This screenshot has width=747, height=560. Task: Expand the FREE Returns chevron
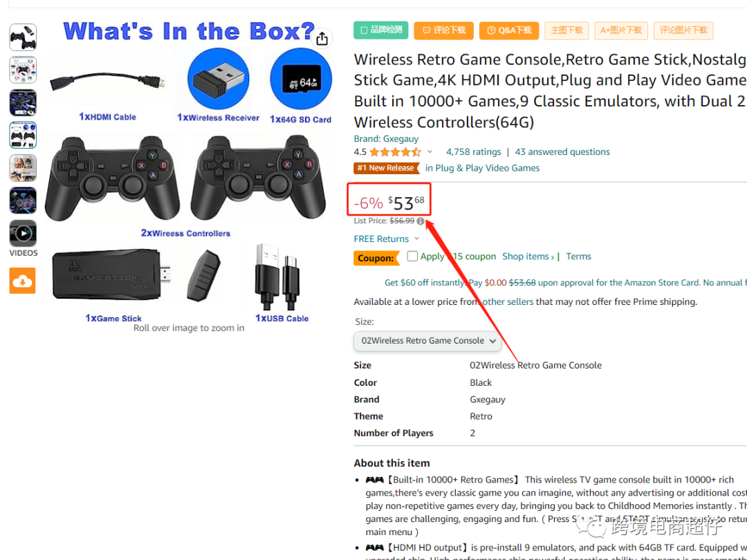417,239
